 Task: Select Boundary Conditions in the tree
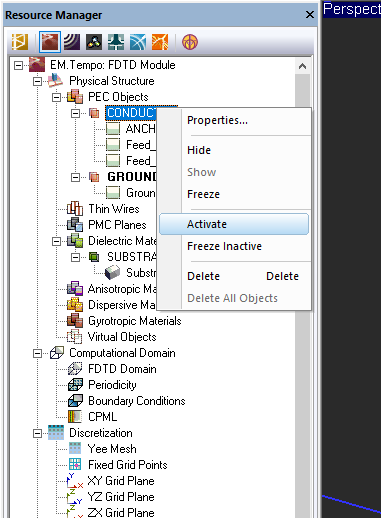tap(137, 401)
